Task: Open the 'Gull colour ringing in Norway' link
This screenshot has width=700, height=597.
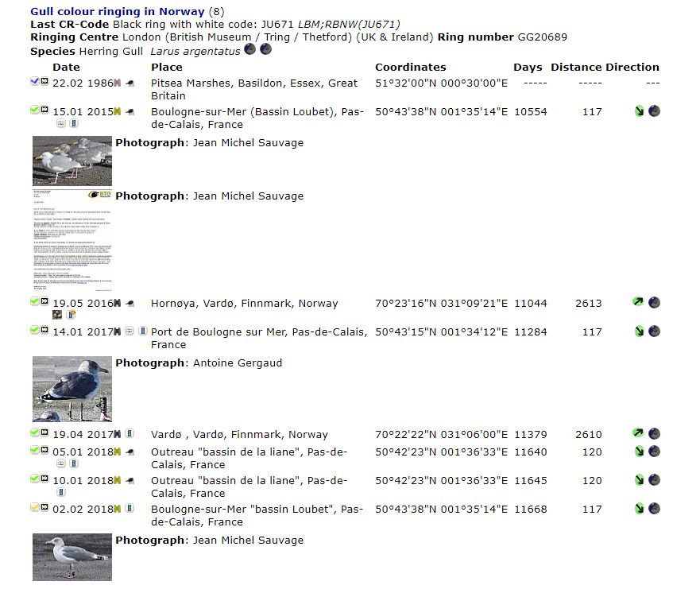Action: pos(118,12)
